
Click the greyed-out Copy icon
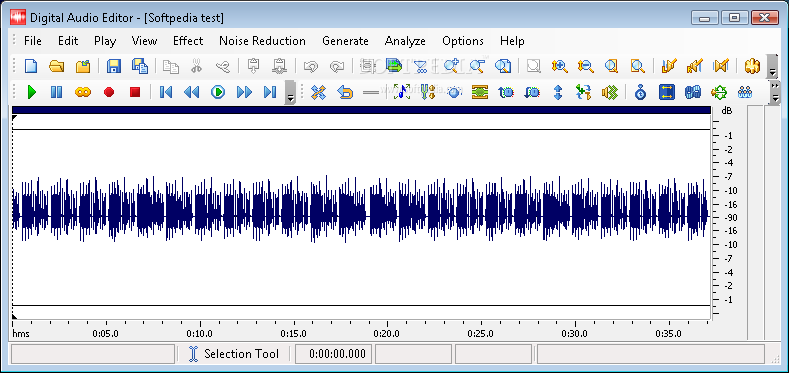click(171, 66)
